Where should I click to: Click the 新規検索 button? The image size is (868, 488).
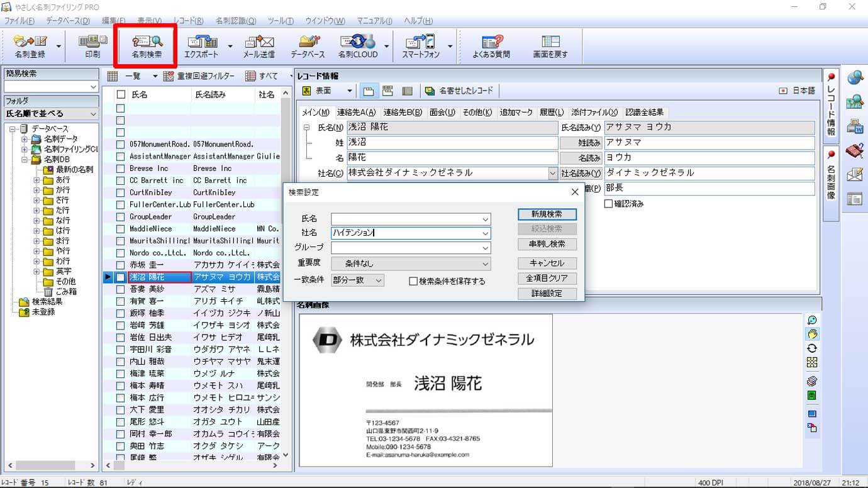coord(547,214)
